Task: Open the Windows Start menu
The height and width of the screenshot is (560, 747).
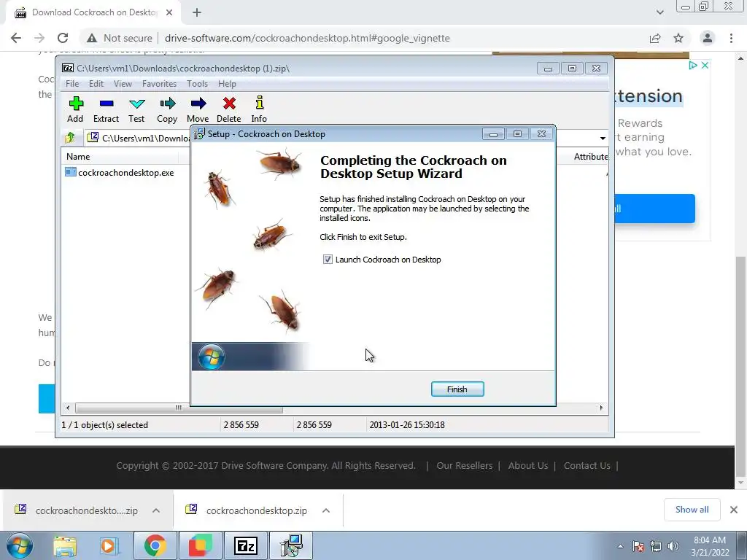Action: tap(20, 545)
